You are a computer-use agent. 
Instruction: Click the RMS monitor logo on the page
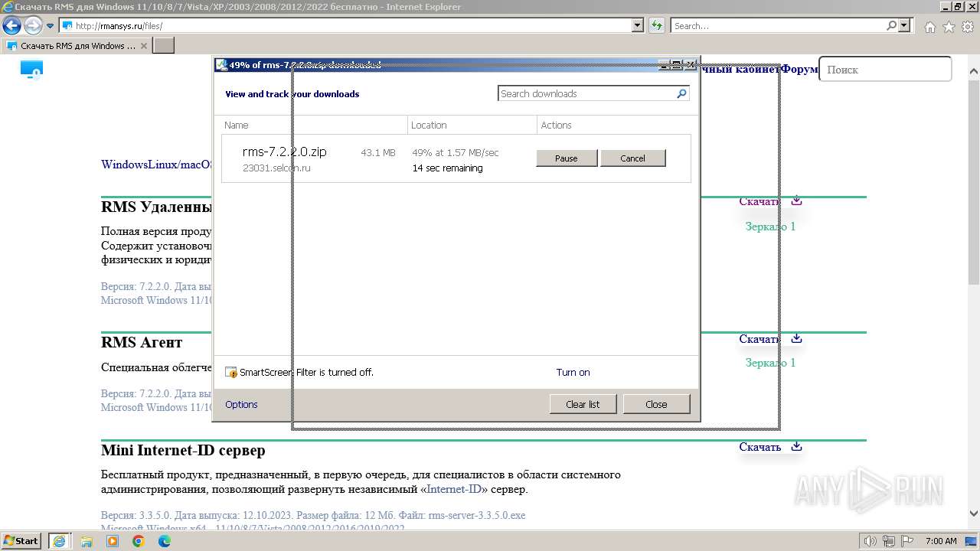(31, 70)
